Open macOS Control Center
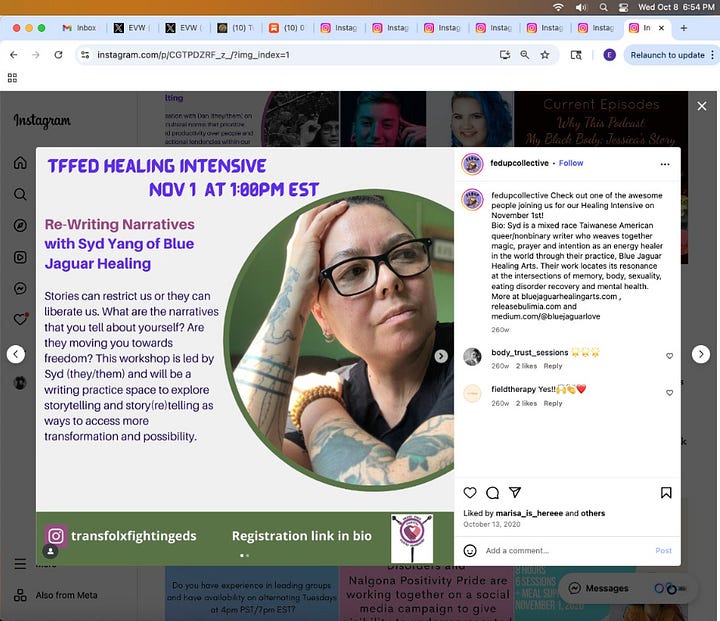720x621 pixels. pyautogui.click(x=624, y=7)
